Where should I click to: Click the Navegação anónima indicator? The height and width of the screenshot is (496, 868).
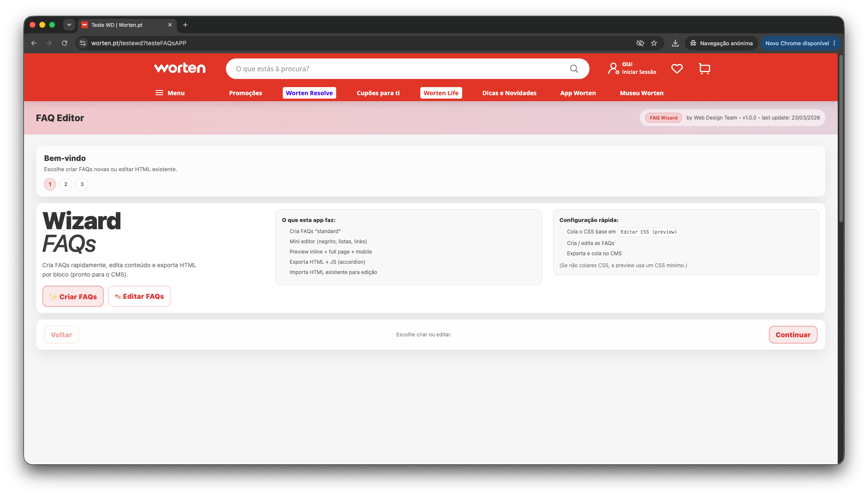point(721,43)
